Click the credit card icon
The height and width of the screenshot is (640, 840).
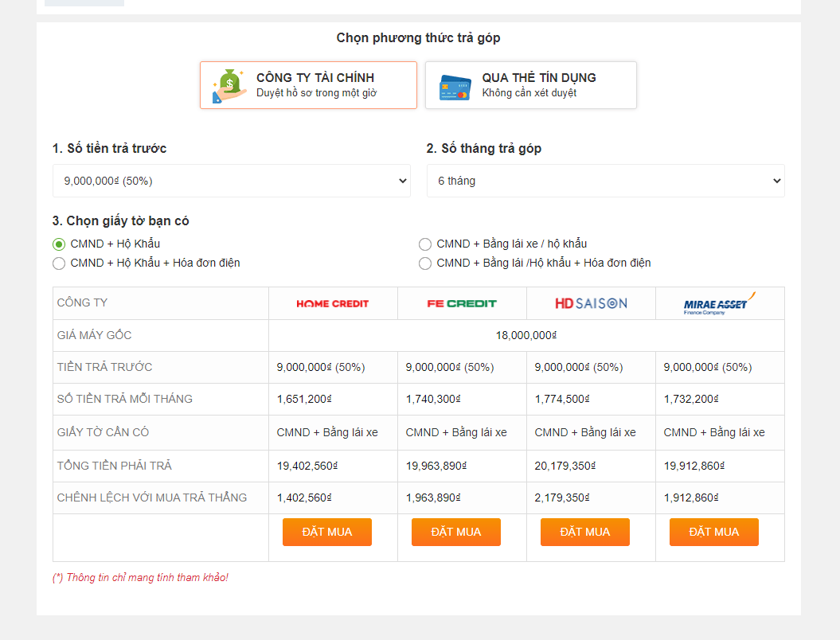[455, 88]
